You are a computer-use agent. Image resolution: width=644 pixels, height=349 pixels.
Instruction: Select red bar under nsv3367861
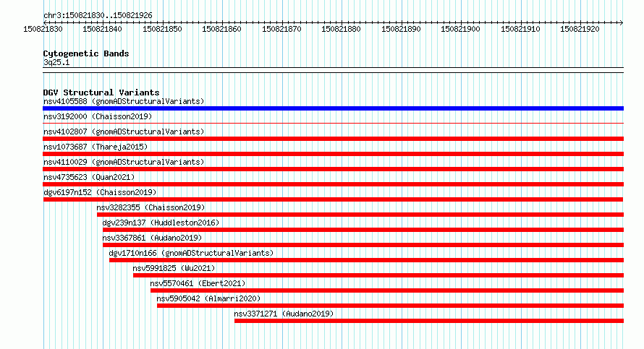coord(363,245)
